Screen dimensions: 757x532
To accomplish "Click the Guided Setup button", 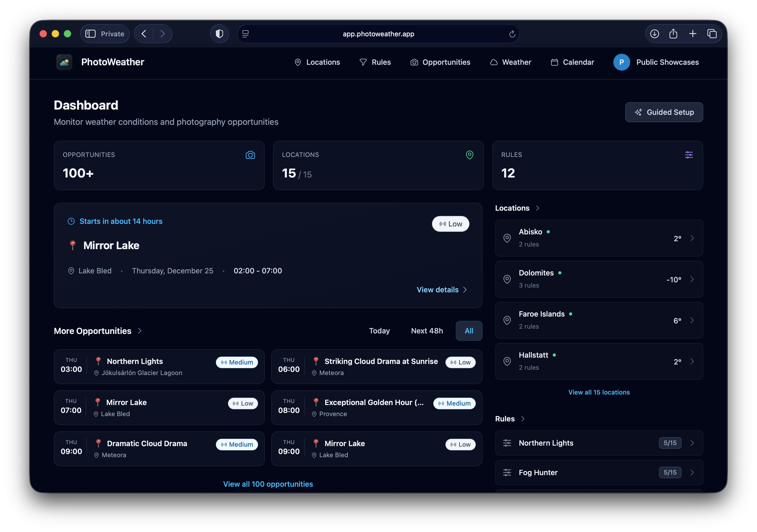I will [664, 112].
